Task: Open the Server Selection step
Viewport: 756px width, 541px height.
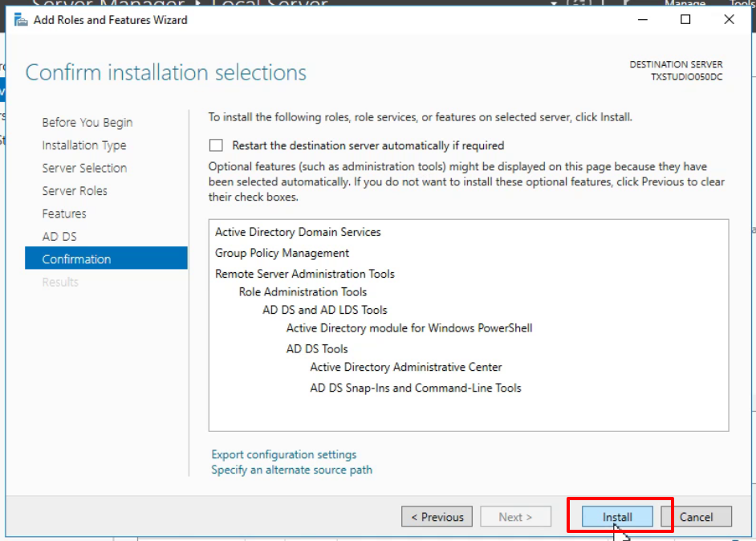Action: tap(84, 168)
